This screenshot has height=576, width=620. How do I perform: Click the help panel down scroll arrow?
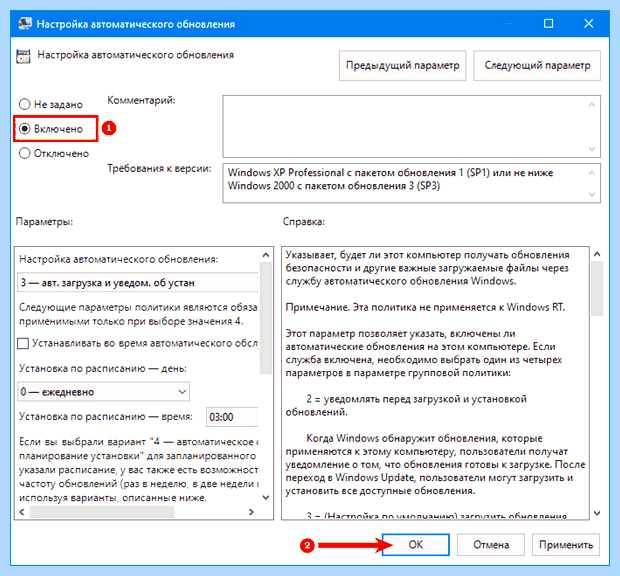[x=597, y=513]
